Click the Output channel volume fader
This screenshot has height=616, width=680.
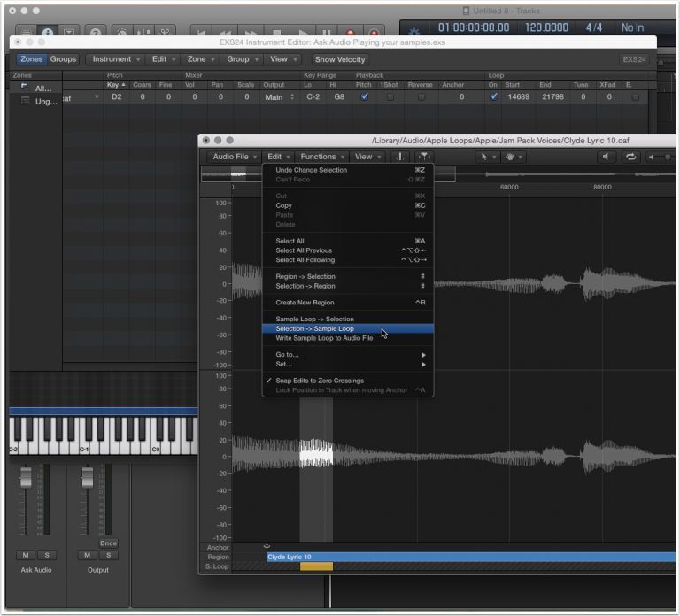coord(88,477)
